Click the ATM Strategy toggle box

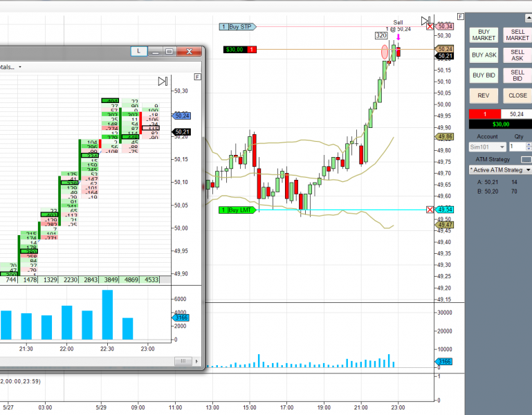pos(526,159)
